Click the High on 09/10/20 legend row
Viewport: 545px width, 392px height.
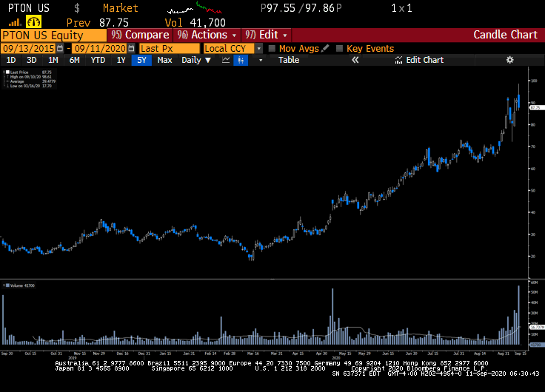pyautogui.click(x=30, y=77)
